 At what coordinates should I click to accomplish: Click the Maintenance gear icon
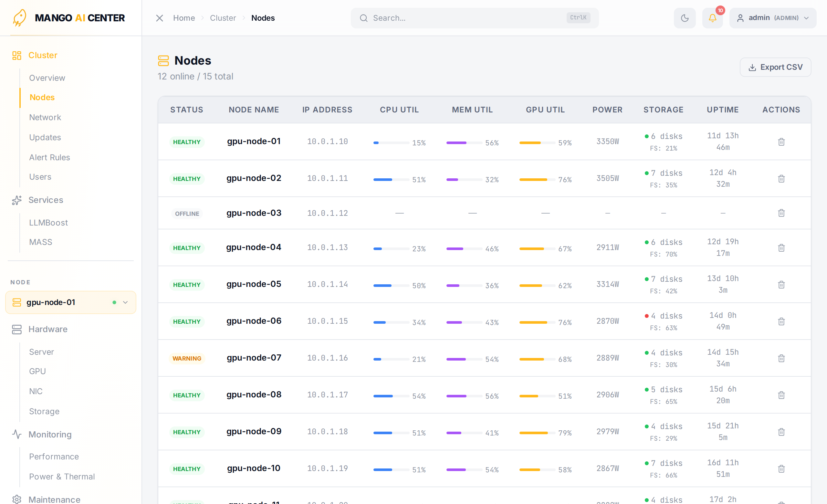(17, 499)
